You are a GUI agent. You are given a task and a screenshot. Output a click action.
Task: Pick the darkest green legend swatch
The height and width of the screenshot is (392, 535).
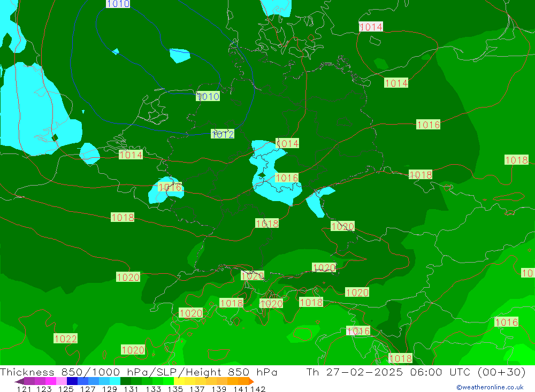[x=126, y=381]
